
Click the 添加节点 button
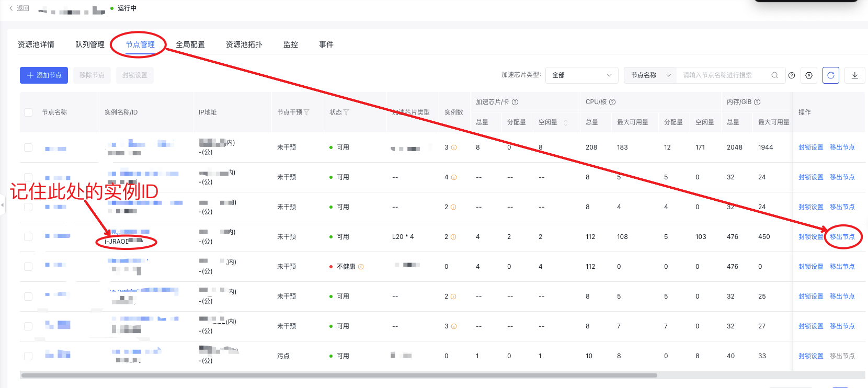tap(44, 75)
